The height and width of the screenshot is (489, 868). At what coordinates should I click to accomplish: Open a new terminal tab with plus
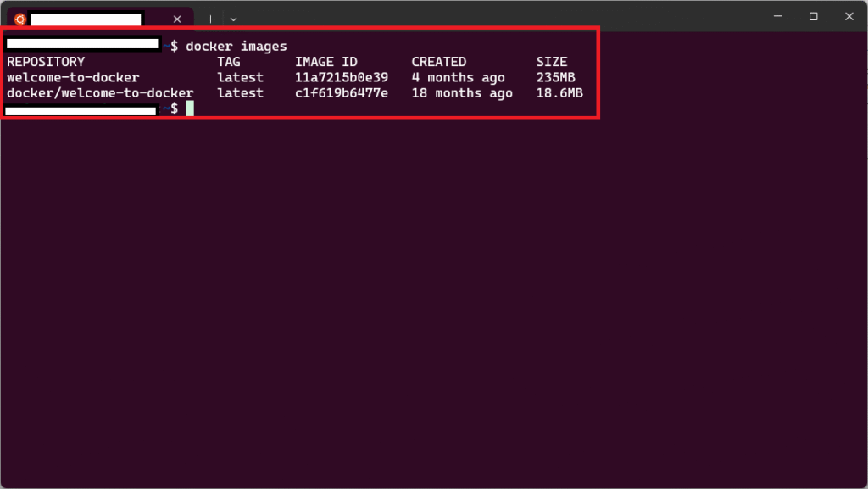pyautogui.click(x=210, y=19)
